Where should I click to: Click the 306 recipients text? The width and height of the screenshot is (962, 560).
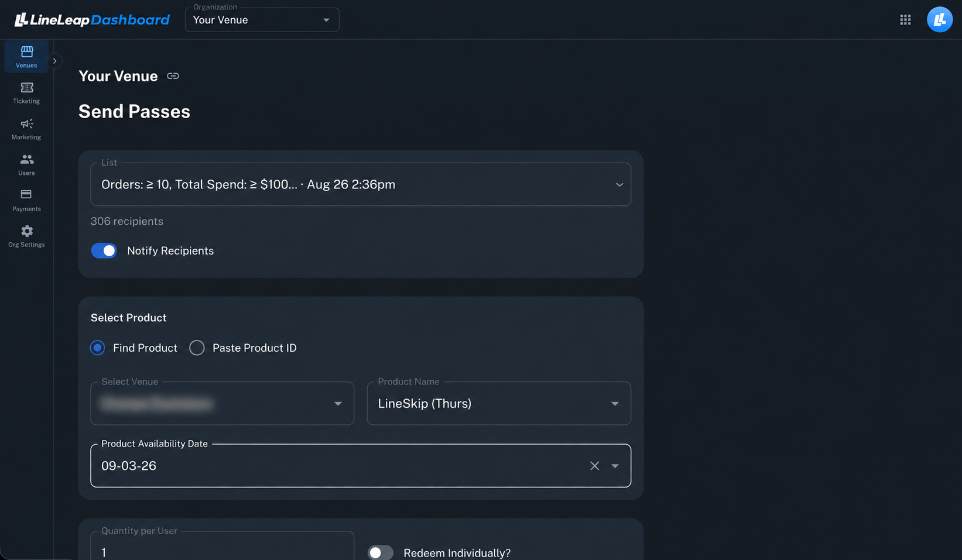pos(127,221)
